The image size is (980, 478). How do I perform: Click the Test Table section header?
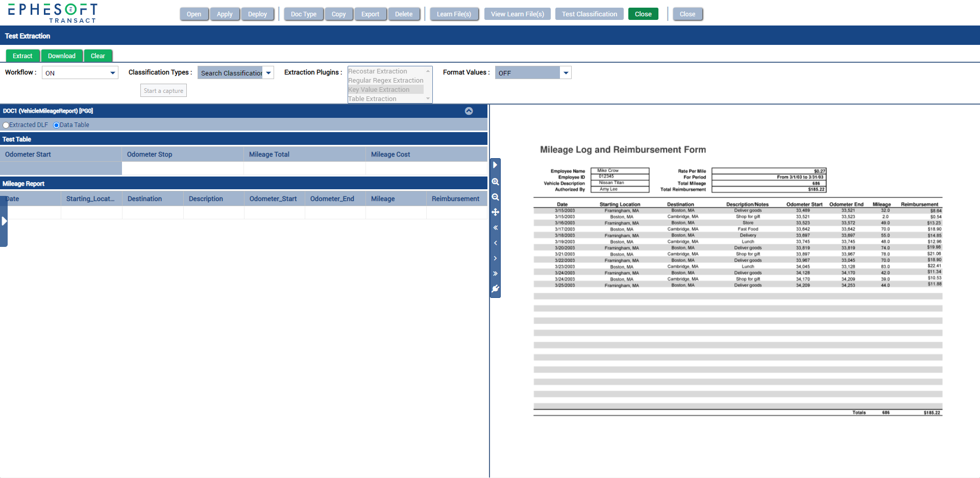click(243, 139)
